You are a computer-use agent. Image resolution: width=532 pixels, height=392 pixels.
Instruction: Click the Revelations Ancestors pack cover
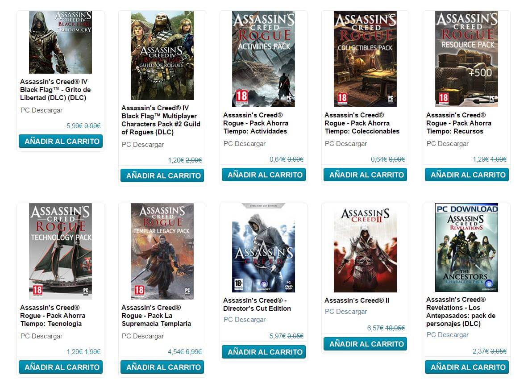click(466, 248)
